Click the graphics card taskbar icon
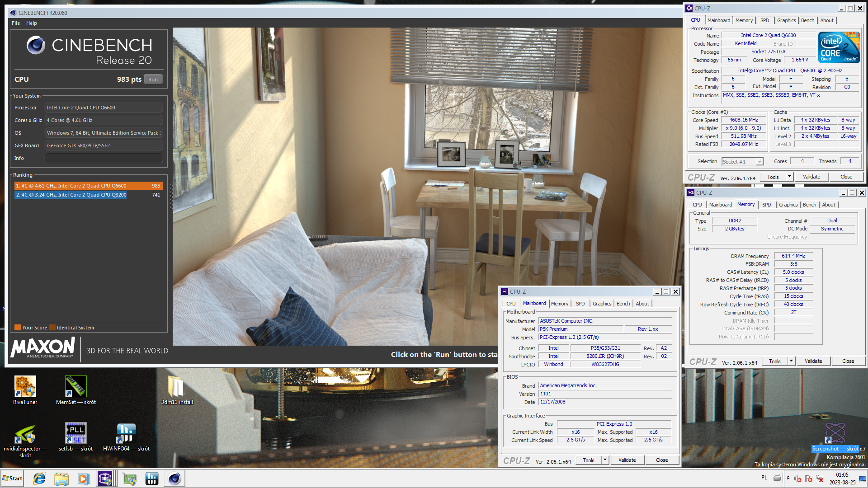868x488 pixels. tap(130, 479)
